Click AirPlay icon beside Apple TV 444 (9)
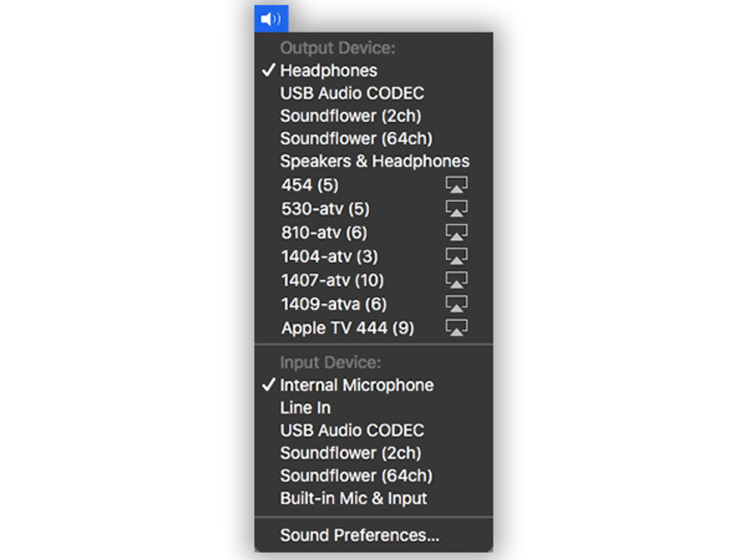 (456, 328)
